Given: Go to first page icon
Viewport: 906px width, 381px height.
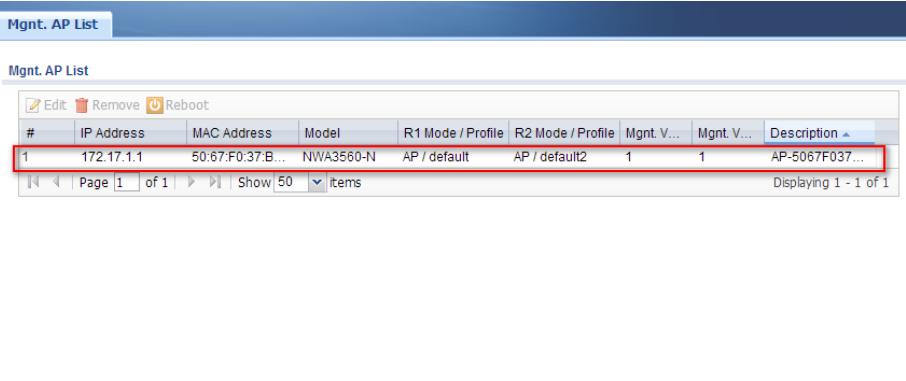Looking at the screenshot, I should click(34, 182).
